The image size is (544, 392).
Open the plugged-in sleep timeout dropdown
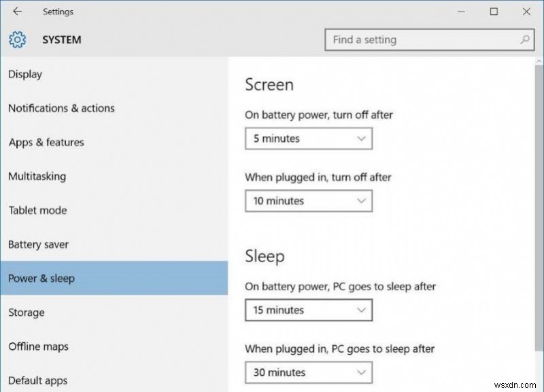point(308,372)
